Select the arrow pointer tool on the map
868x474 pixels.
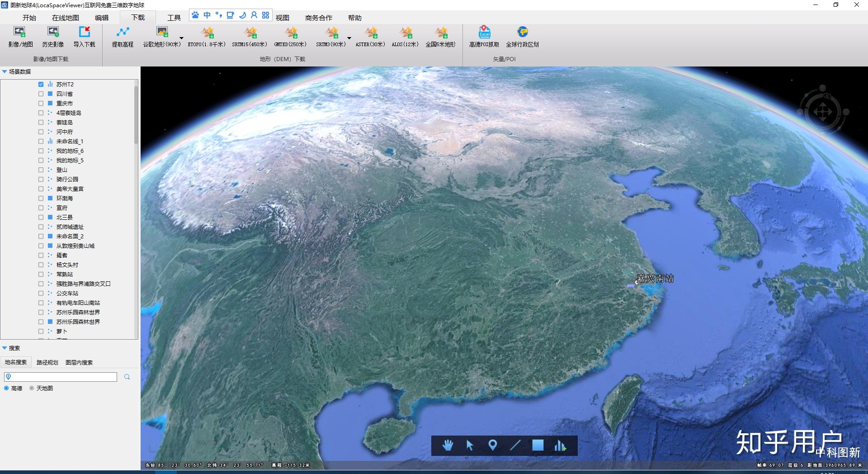(x=470, y=446)
